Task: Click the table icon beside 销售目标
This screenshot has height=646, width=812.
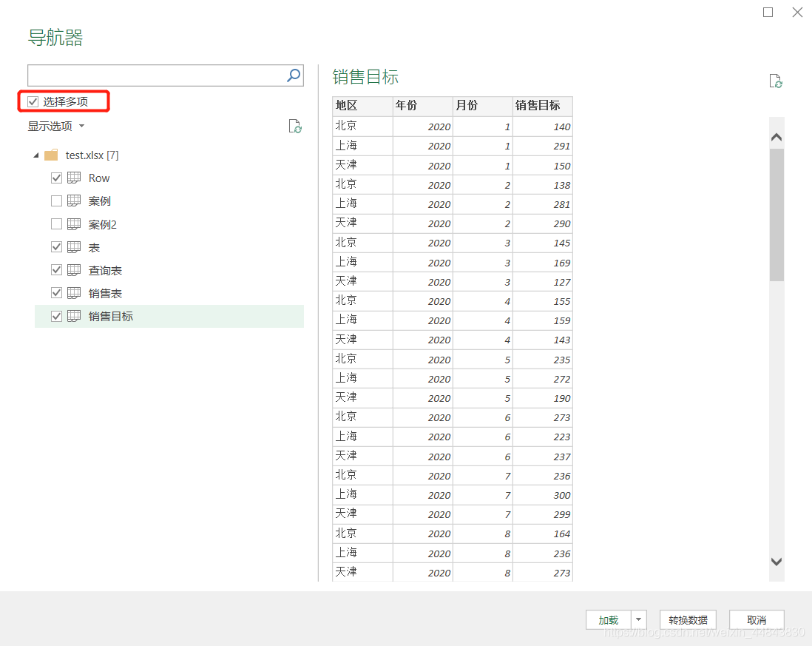Action: (x=74, y=316)
